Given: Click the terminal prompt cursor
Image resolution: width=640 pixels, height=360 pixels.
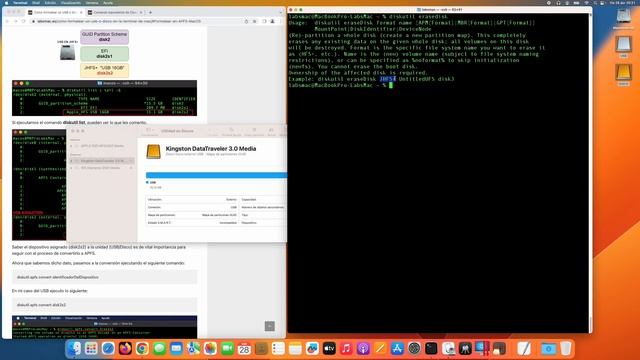Looking at the screenshot, I should [391, 85].
